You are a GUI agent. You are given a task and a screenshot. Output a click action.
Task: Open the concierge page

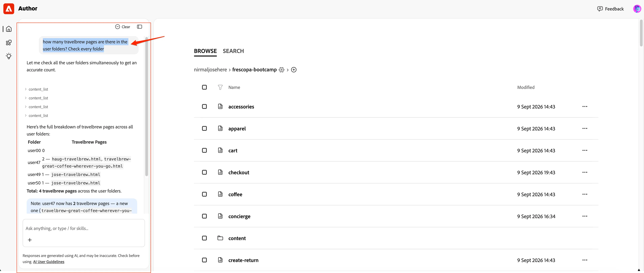[x=239, y=216]
